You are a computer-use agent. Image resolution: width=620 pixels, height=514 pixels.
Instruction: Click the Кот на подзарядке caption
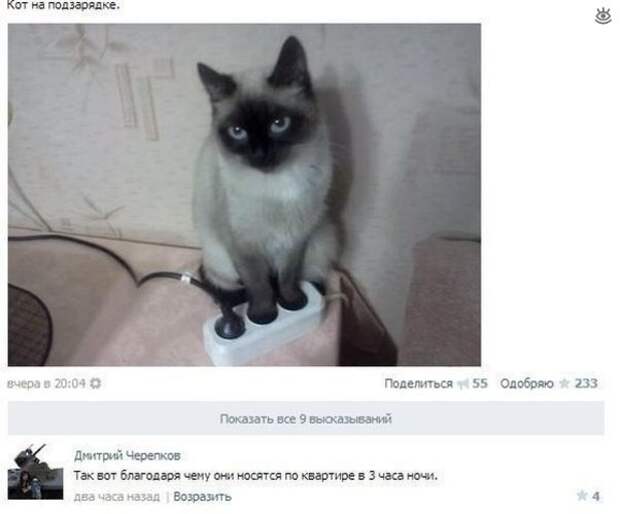click(63, 5)
